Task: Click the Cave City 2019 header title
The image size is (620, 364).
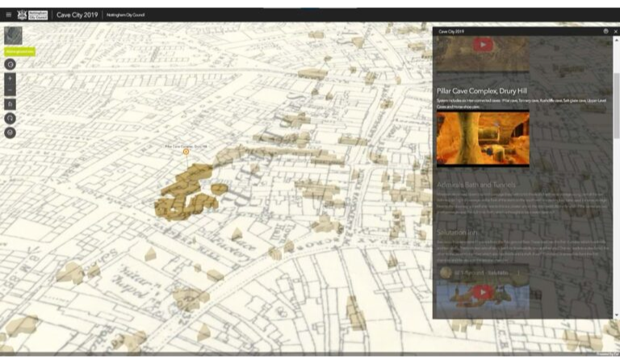Action: [x=77, y=15]
